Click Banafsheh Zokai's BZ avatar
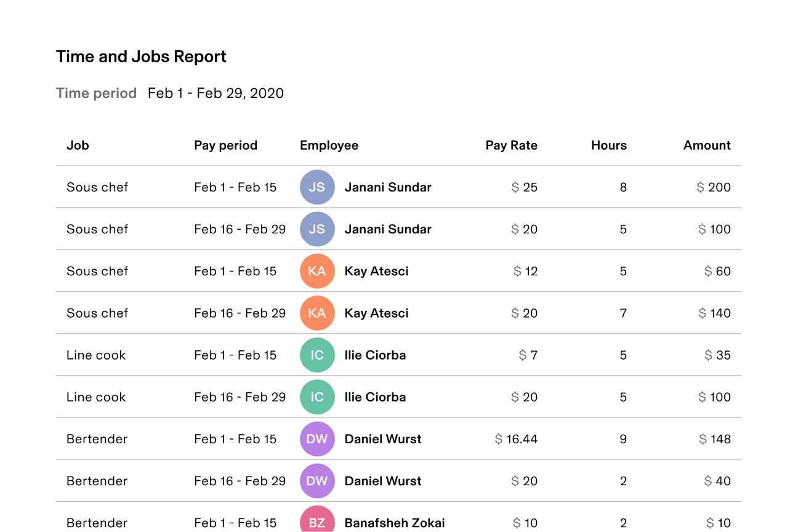Screen dimensions: 798x532 point(317,523)
